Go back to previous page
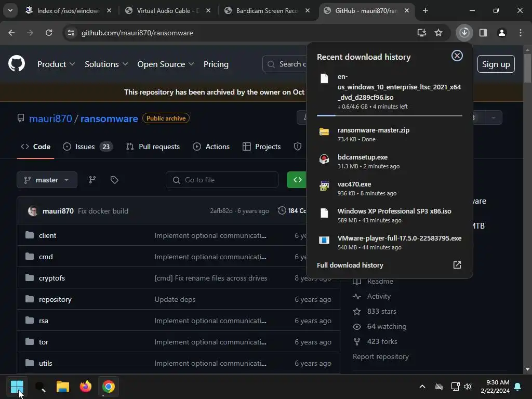532x399 pixels. [x=11, y=33]
